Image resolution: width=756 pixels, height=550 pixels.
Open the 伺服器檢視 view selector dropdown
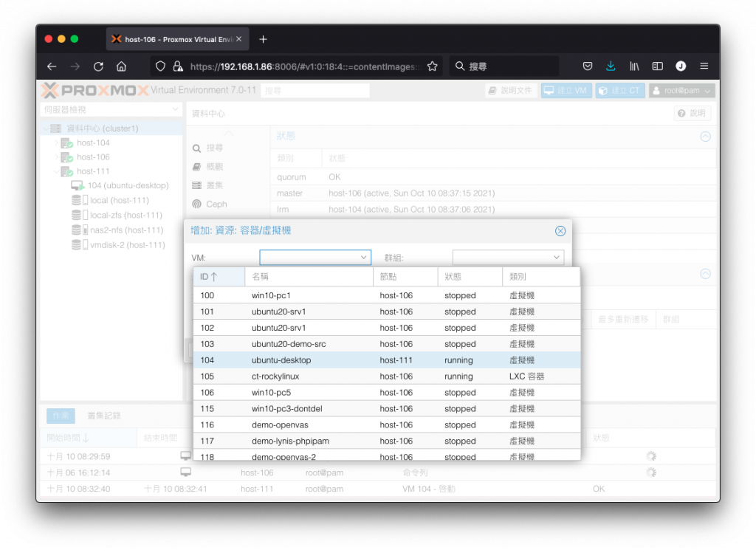click(175, 110)
